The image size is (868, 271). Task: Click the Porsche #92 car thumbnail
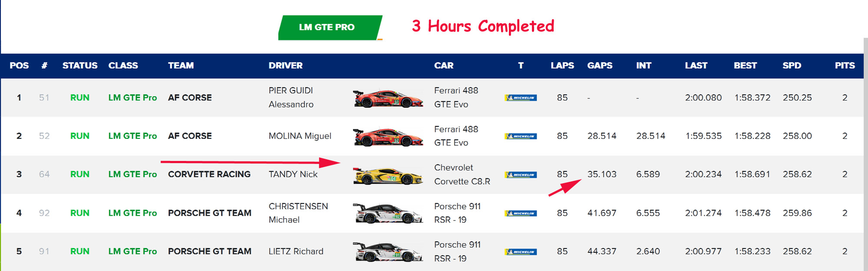(388, 214)
